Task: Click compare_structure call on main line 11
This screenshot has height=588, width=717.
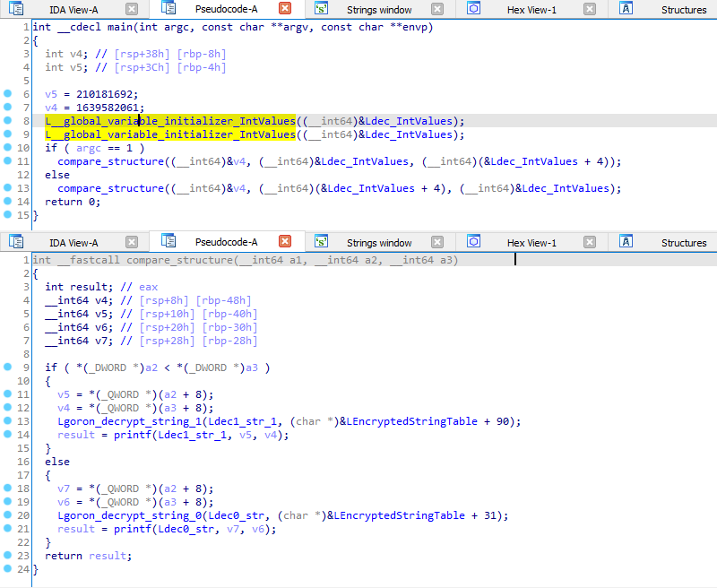Action: pyautogui.click(x=110, y=161)
